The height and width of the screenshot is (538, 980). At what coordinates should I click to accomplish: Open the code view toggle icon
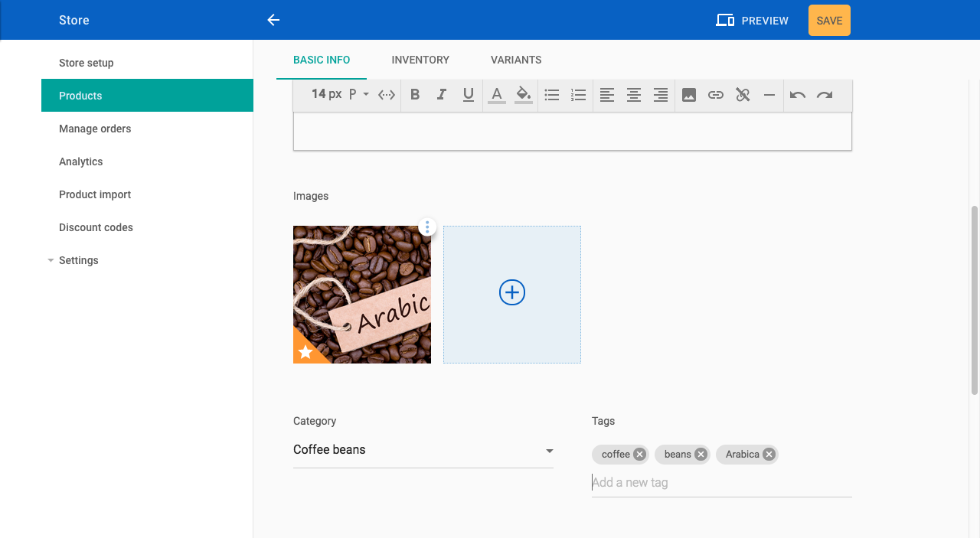tap(387, 95)
